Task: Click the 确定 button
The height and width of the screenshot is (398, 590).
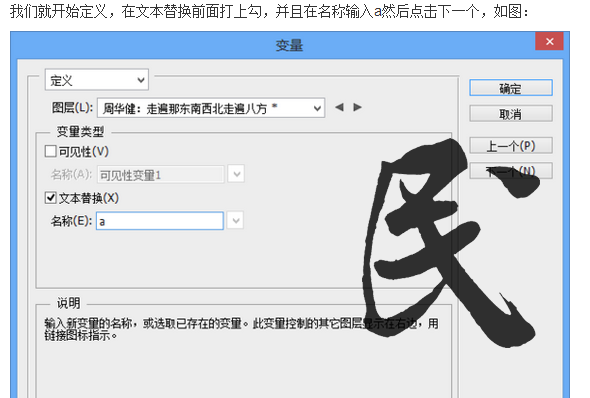Action: click(x=511, y=88)
